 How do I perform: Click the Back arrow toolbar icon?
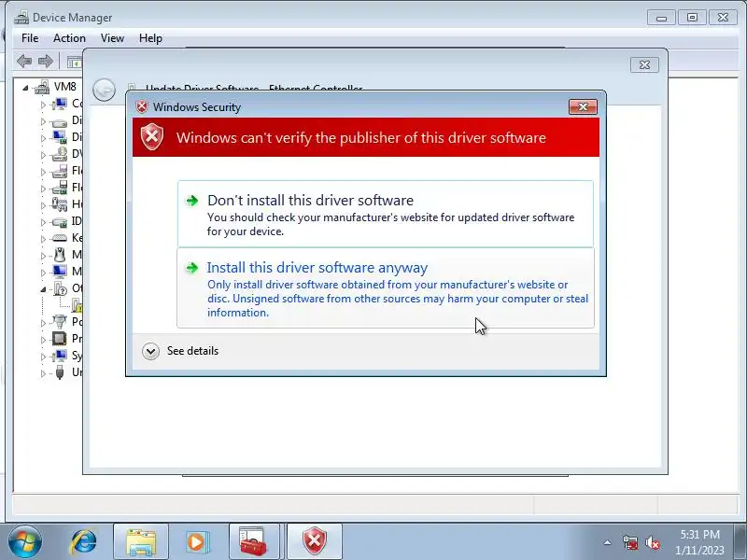click(24, 61)
